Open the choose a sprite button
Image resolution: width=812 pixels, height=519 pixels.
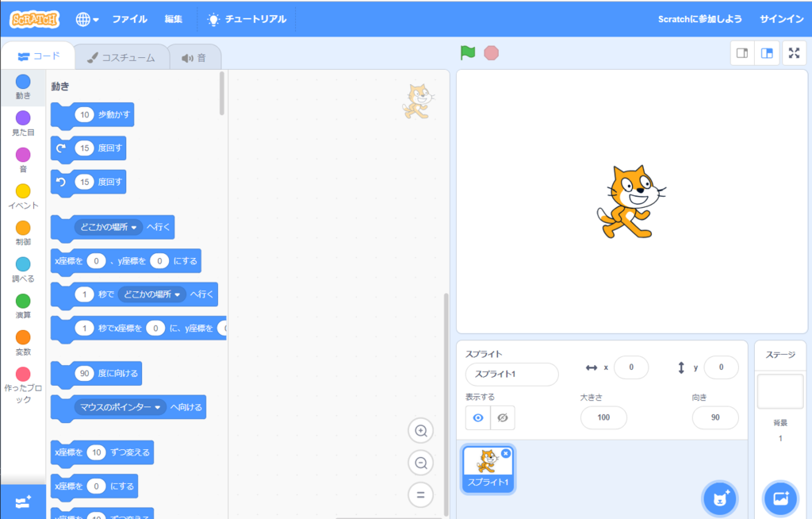click(x=720, y=499)
